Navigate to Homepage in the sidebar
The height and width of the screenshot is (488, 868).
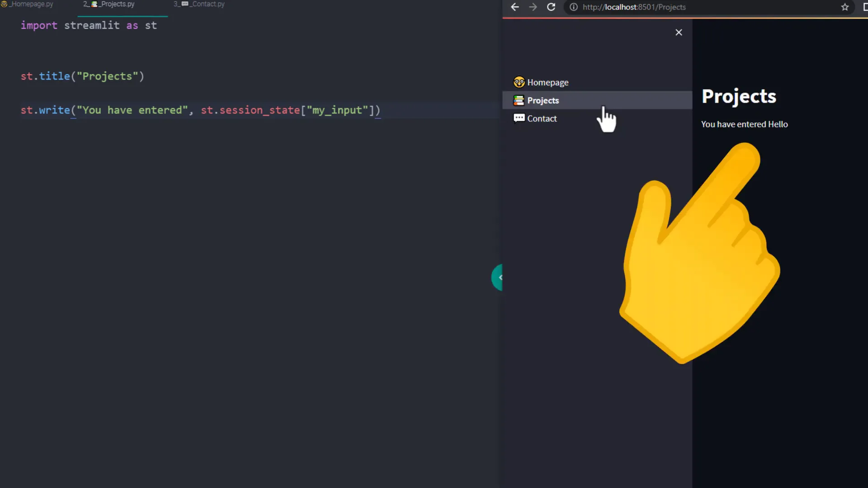pos(547,82)
